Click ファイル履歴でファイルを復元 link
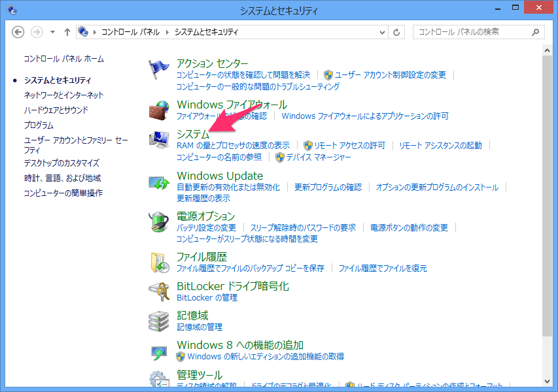The width and height of the screenshot is (558, 392). (383, 269)
